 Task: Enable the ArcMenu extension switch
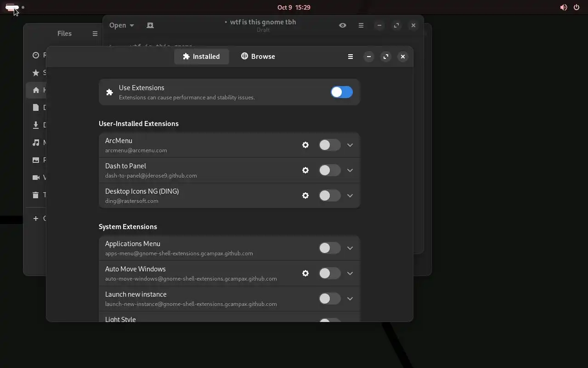pos(330,145)
